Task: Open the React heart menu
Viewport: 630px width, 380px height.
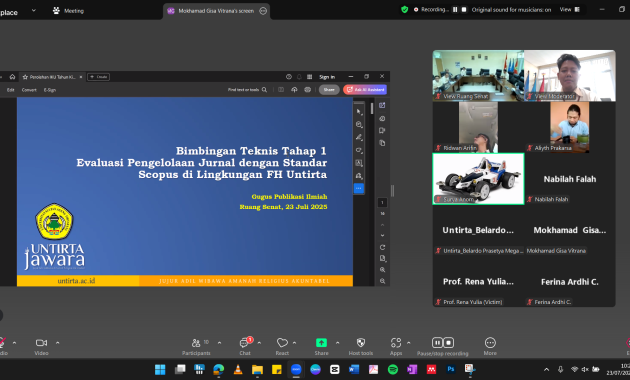Action: click(282, 346)
